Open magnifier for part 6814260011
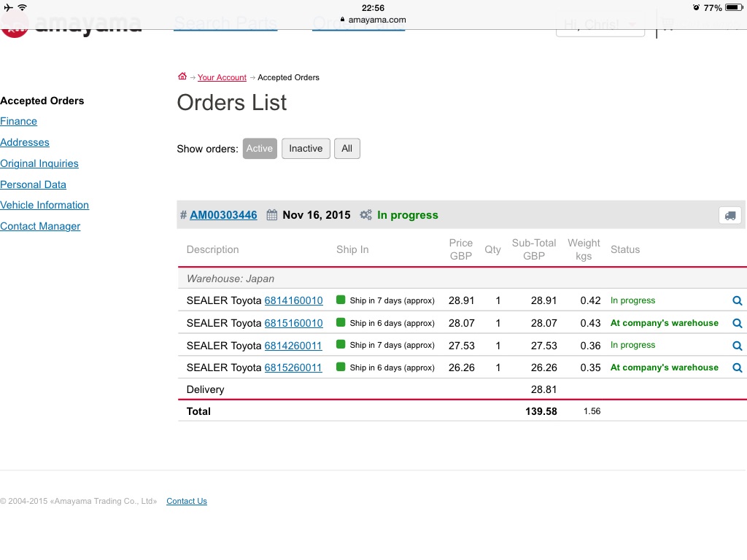The image size is (747, 560). coord(737,346)
